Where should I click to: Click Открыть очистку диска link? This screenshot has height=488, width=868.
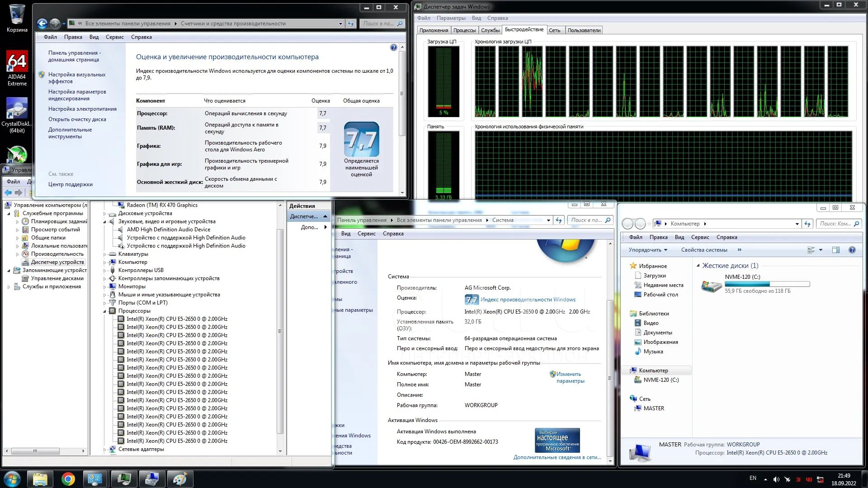77,119
